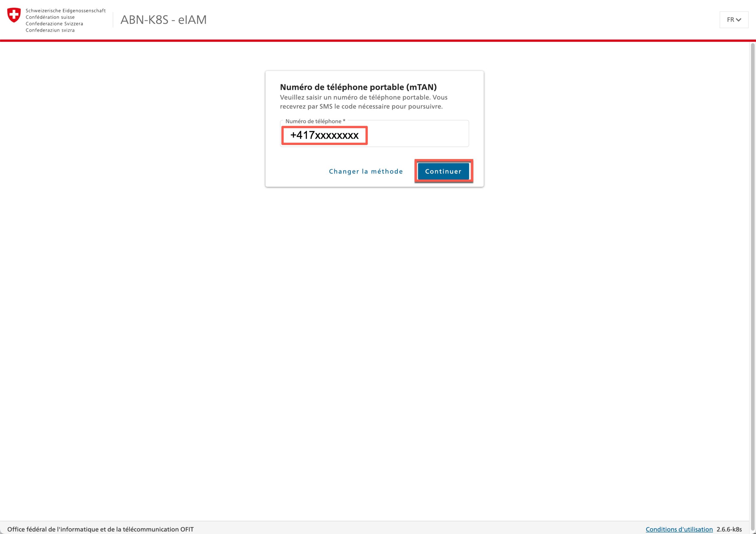Image resolution: width=756 pixels, height=534 pixels.
Task: Click the Office fédéral OFIT footer text
Action: pyautogui.click(x=100, y=529)
